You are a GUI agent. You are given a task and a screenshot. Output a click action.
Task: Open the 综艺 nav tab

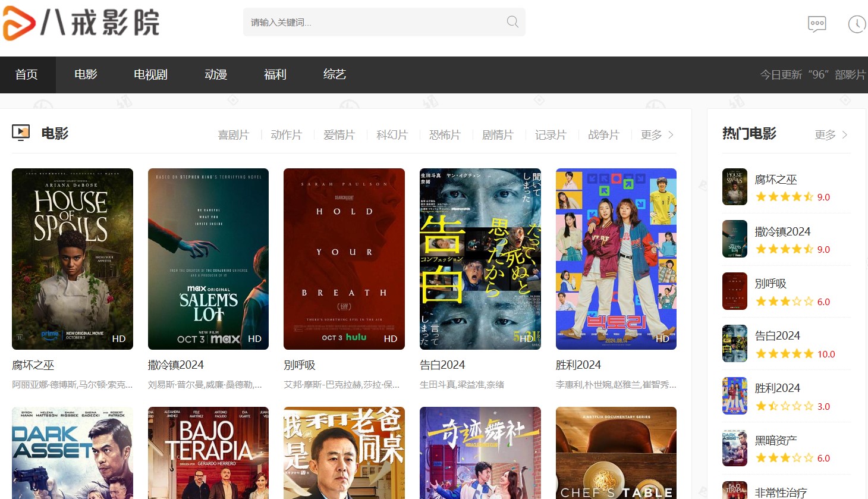[335, 75]
